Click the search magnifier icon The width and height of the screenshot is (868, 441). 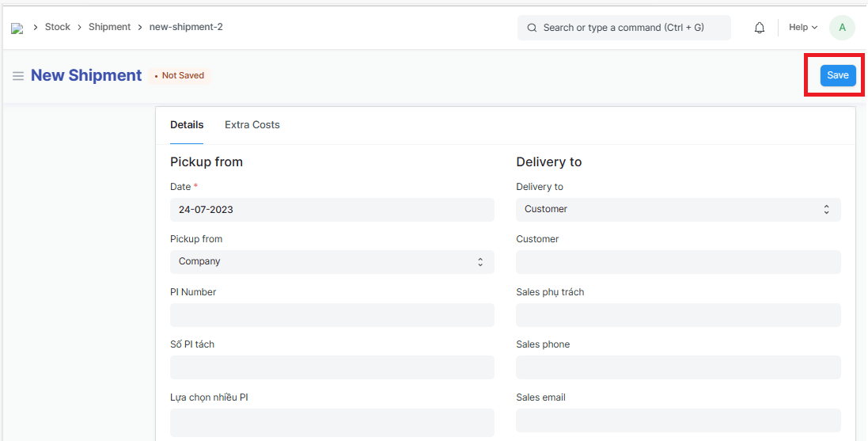(x=532, y=28)
